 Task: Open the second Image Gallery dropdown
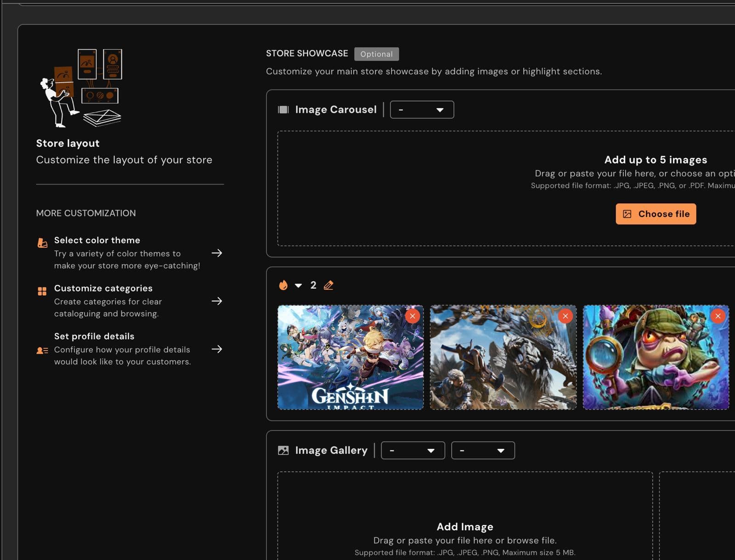pos(482,450)
